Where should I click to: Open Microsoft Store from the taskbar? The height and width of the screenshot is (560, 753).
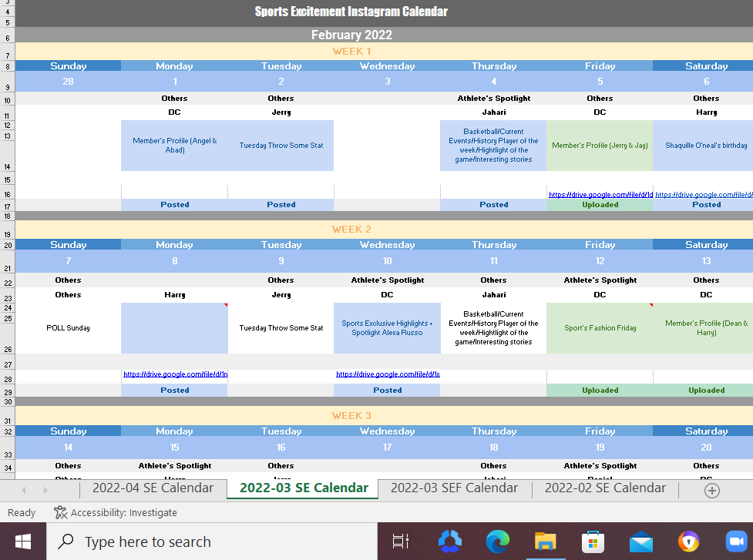click(x=593, y=542)
